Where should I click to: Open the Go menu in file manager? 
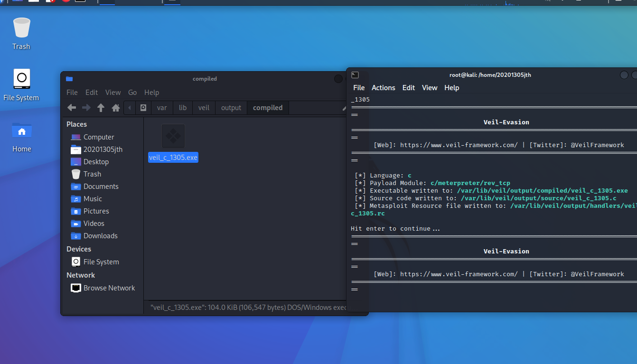point(132,93)
